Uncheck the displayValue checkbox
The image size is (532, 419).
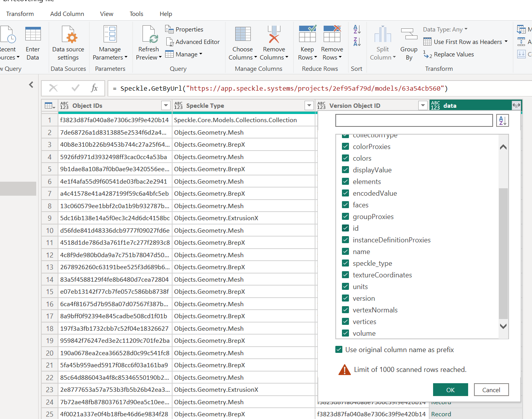(x=345, y=170)
